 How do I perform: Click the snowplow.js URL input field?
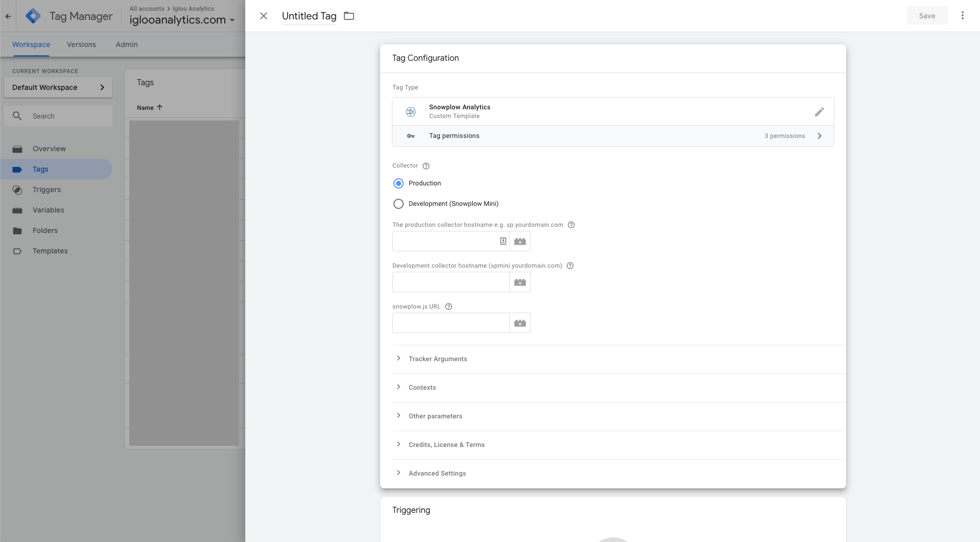click(x=451, y=323)
